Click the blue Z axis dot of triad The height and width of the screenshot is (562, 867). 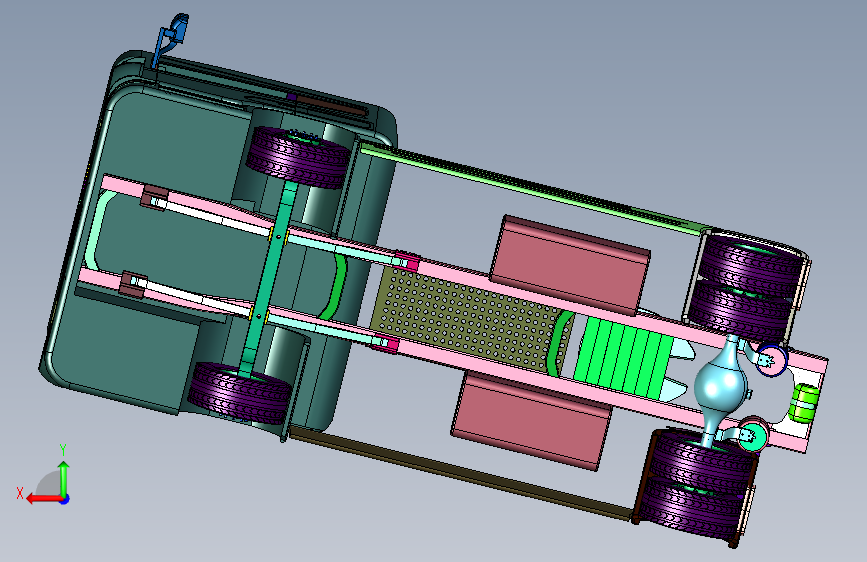click(x=65, y=499)
